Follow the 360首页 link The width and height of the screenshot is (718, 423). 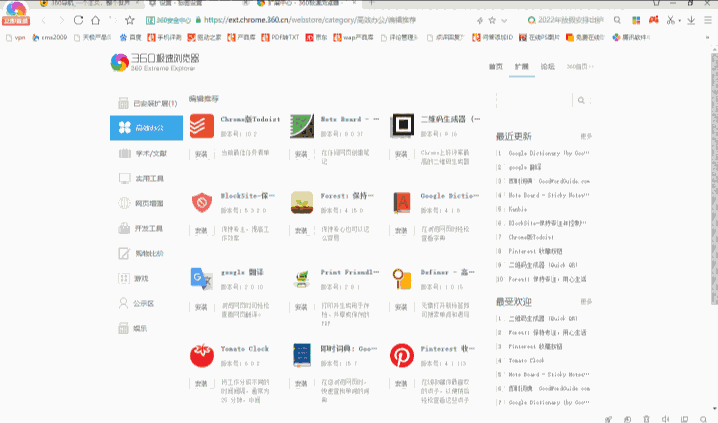click(580, 67)
